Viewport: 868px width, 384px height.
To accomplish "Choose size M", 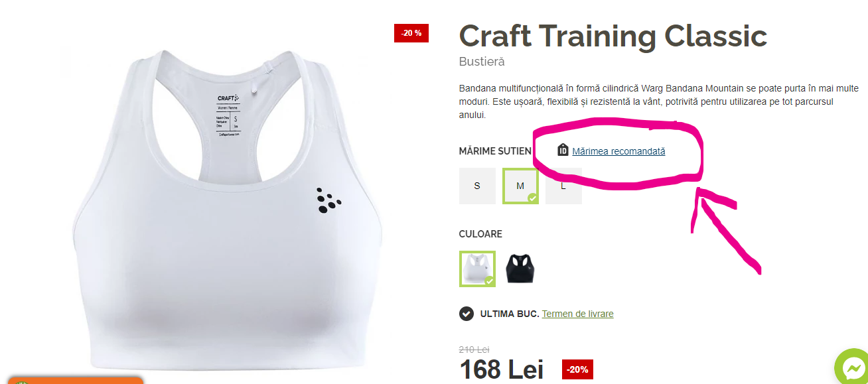I will (520, 186).
